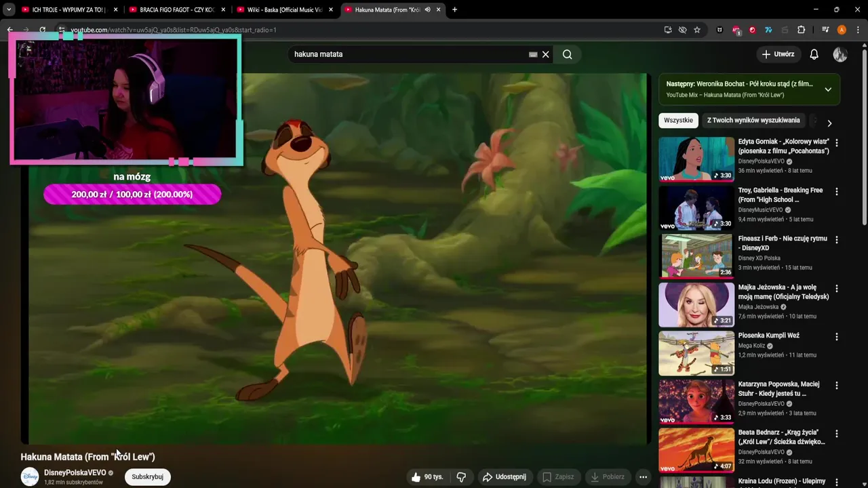Image resolution: width=868 pixels, height=488 pixels.
Task: Open the browser Extensions puzzle icon
Action: point(801,30)
